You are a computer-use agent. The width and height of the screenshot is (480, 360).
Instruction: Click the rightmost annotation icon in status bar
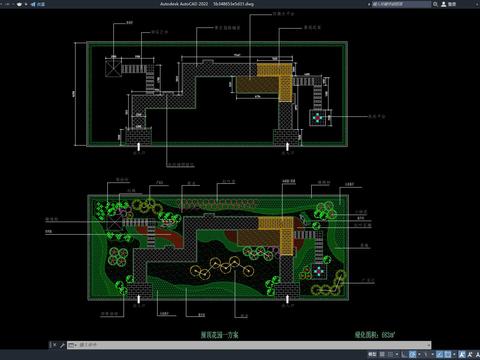pos(477,354)
